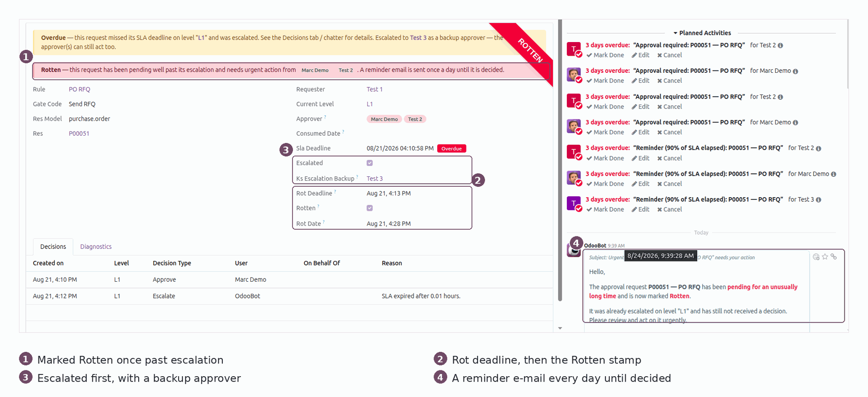Open info icon on Reminder activity for Marc Demo
868x397 pixels.
click(834, 174)
